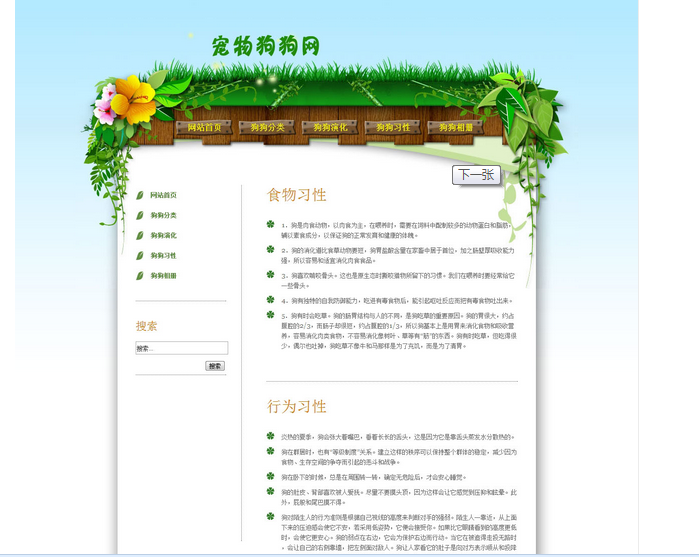Click the 网站首页 wooden nav tab
This screenshot has height=557, width=699.
click(205, 127)
